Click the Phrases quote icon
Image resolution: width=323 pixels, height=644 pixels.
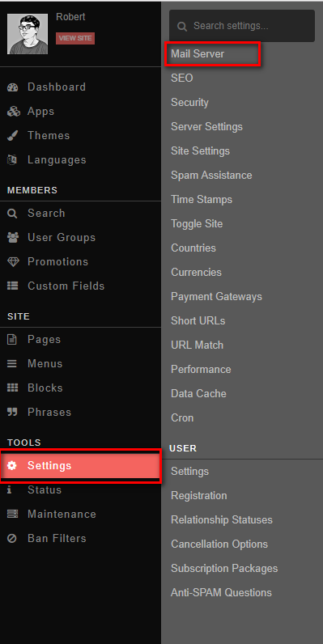tap(13, 412)
